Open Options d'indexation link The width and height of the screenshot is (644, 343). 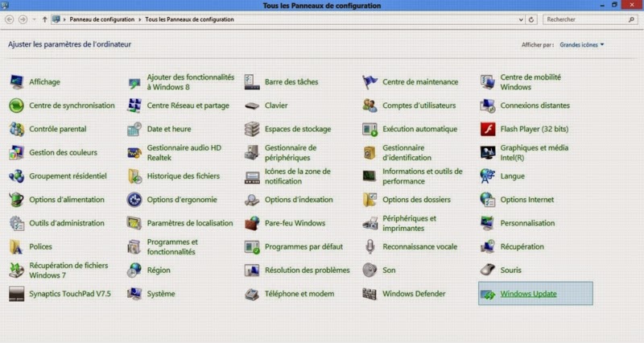click(299, 200)
